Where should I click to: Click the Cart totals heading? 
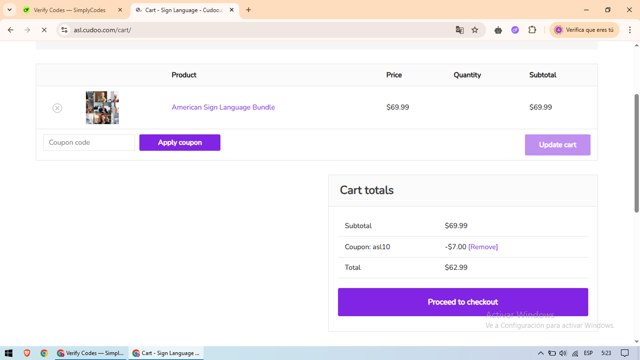point(367,190)
